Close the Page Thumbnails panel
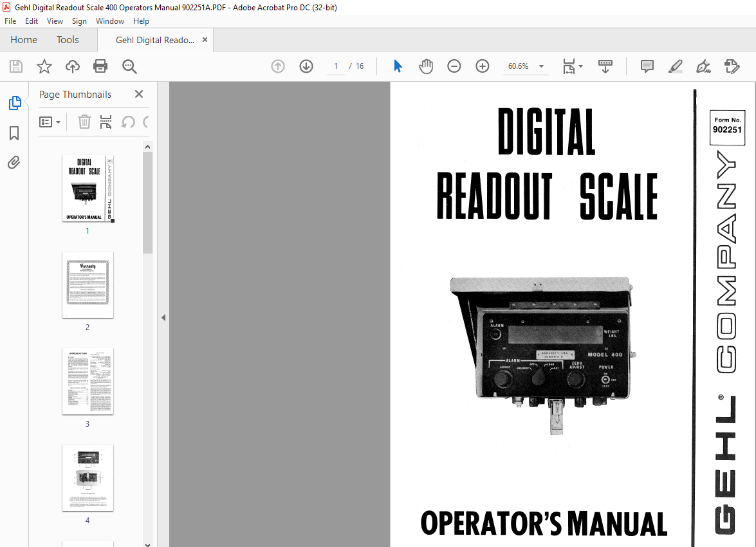 pos(138,95)
